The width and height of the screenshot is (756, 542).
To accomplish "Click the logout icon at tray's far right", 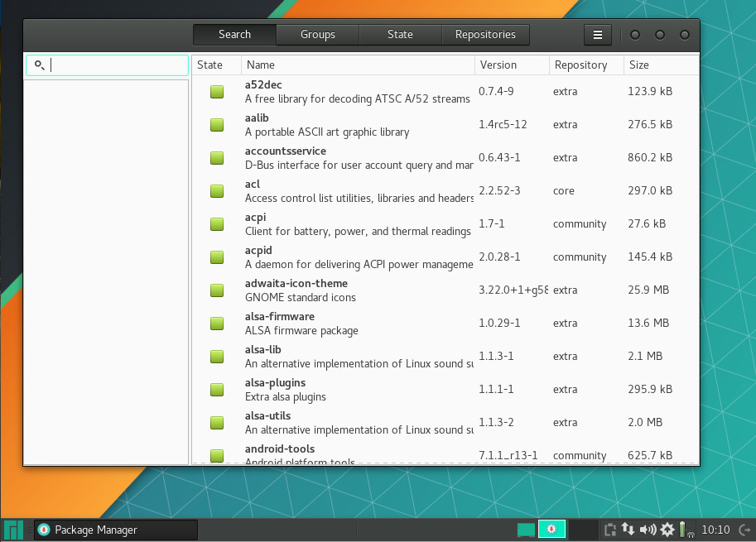I will (744, 529).
